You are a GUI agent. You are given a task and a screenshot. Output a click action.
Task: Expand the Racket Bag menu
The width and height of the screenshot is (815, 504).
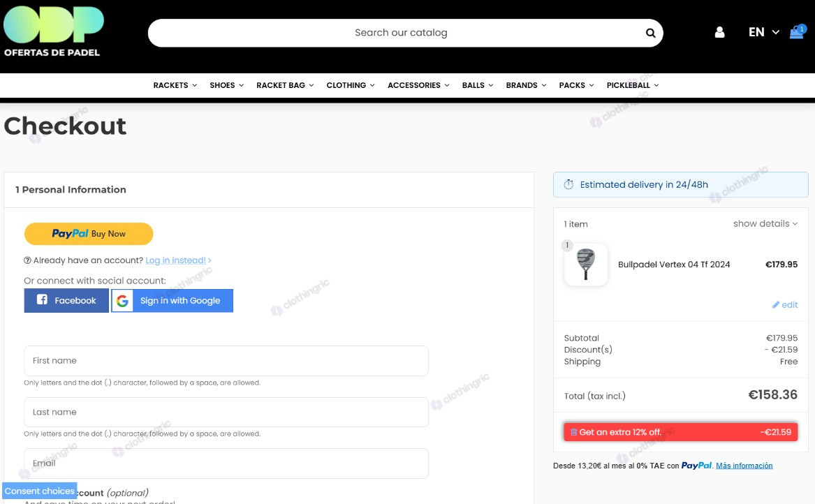[x=285, y=85]
